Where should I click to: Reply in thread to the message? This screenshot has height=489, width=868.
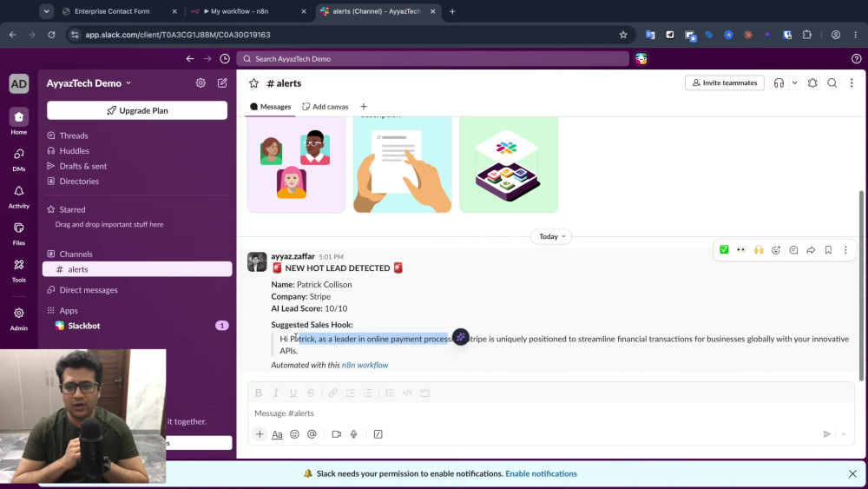(794, 250)
